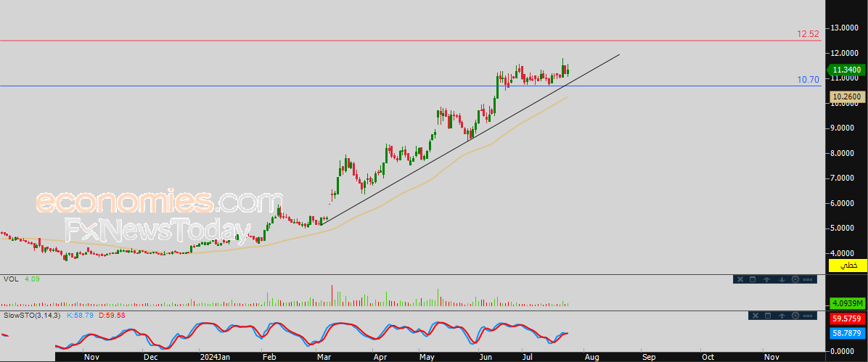Screen dimensions: 868x362
Task: Click the VOL 4.09 value readout
Action: [x=32, y=279]
